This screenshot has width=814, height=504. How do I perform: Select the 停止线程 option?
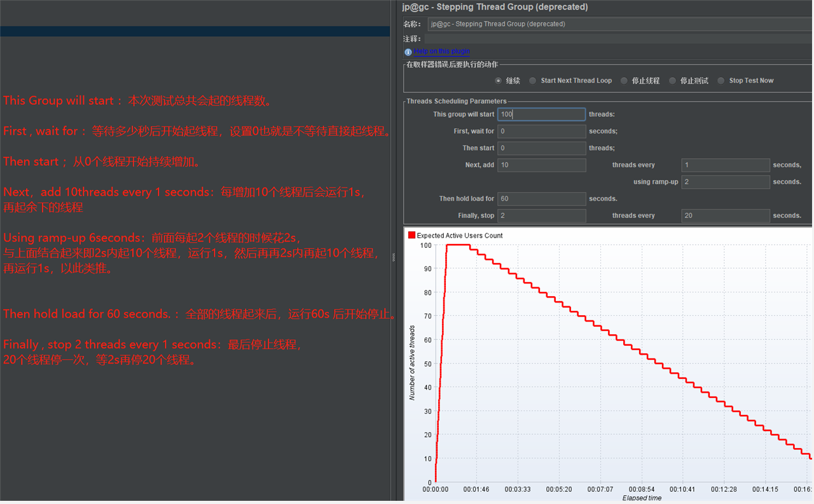[x=624, y=81]
